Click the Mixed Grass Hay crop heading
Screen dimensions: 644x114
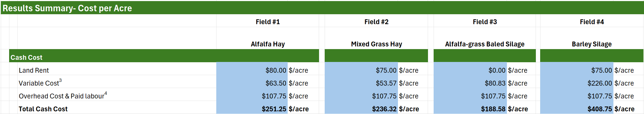pos(376,44)
